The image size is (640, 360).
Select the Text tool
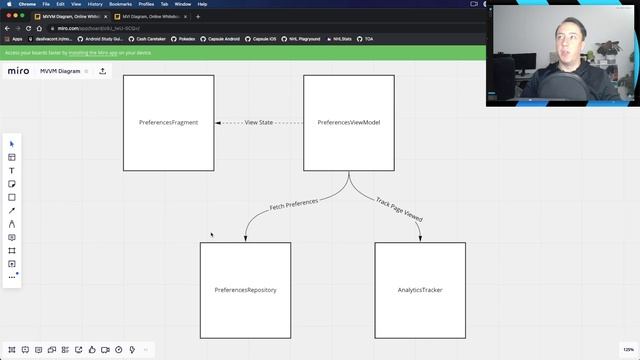point(11,171)
